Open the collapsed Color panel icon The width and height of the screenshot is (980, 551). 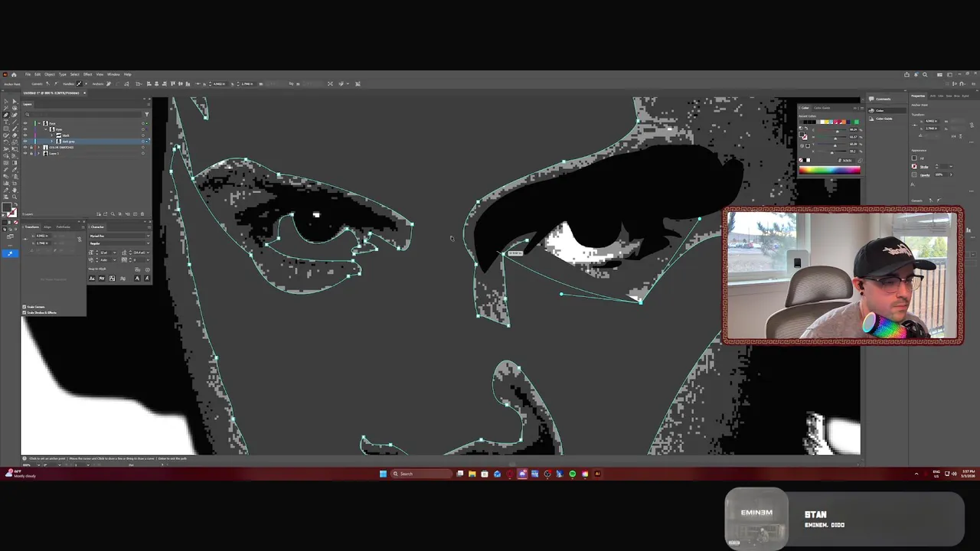click(x=871, y=110)
